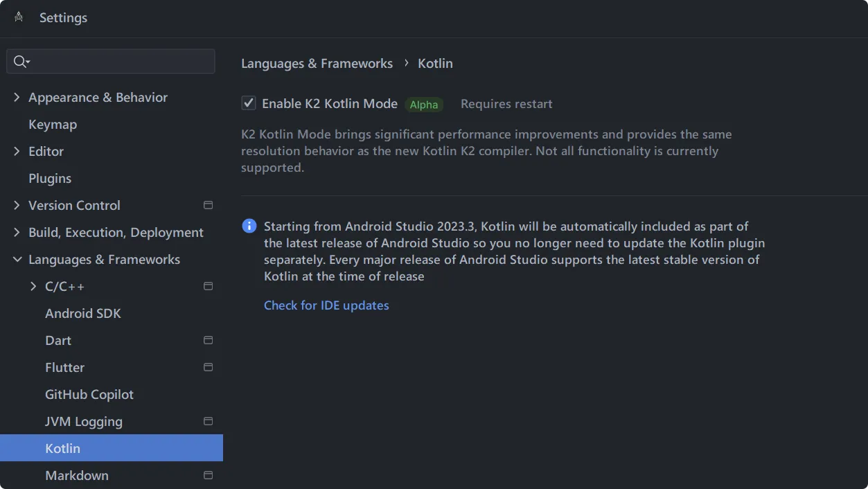Expand the C/C++ subsection
The image size is (868, 489).
tap(33, 286)
